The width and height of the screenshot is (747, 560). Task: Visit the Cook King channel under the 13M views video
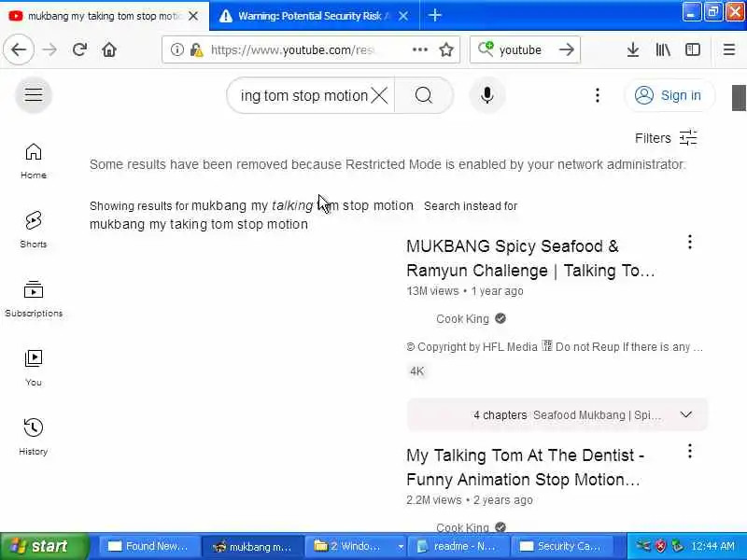[x=462, y=318]
